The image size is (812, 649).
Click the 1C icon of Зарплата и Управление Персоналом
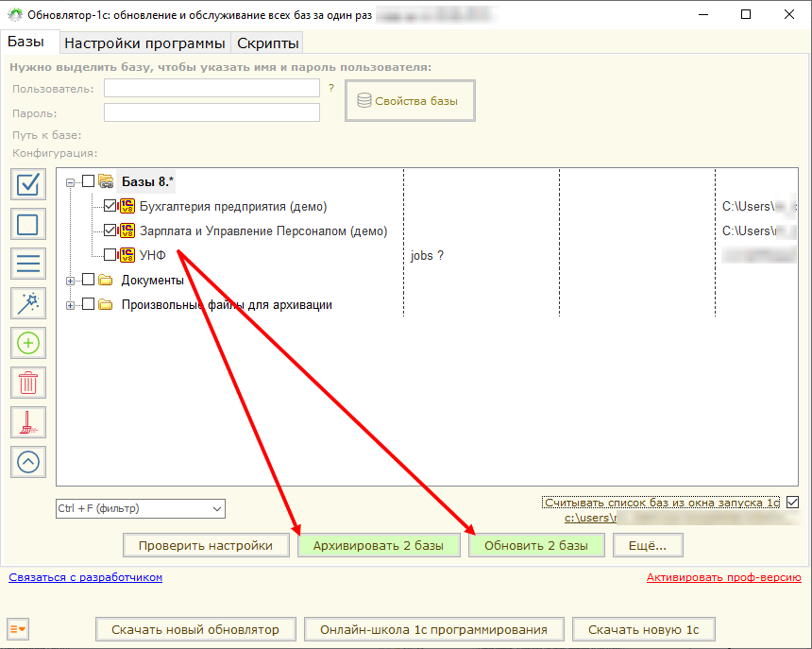127,231
